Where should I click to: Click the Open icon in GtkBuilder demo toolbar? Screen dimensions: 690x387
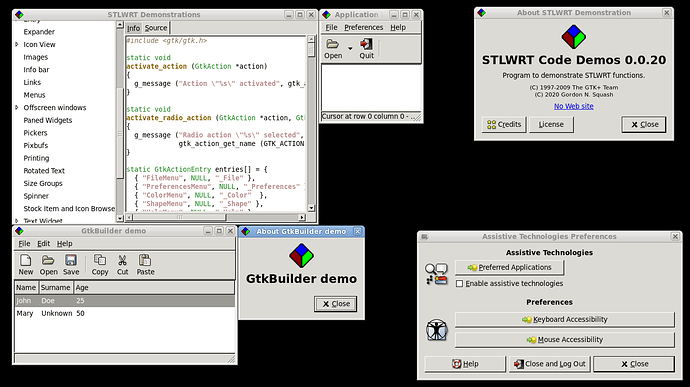pyautogui.click(x=48, y=260)
